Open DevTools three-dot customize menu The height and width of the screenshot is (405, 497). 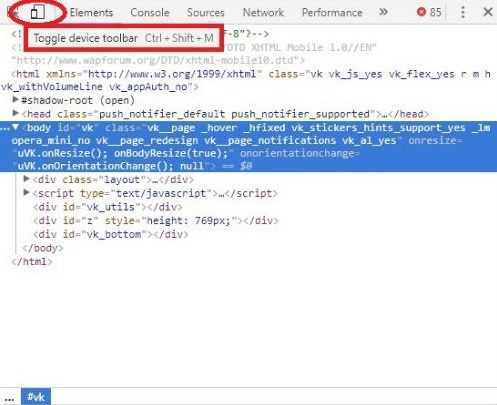463,12
